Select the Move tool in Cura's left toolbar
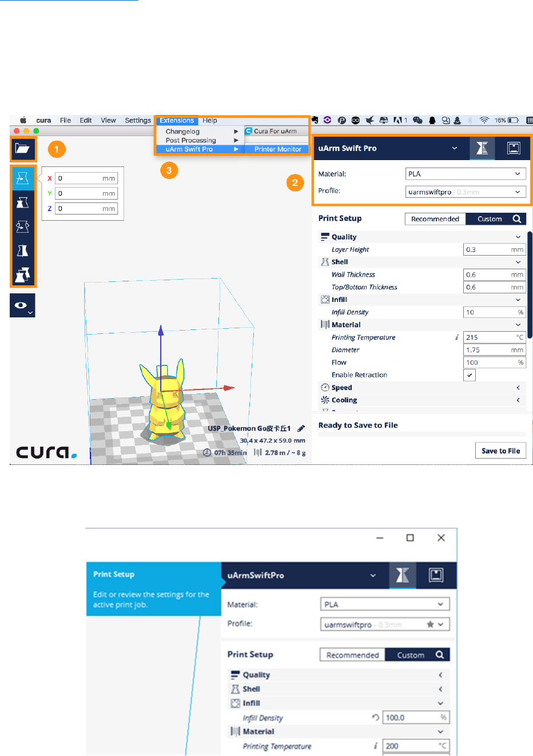 coord(23,178)
